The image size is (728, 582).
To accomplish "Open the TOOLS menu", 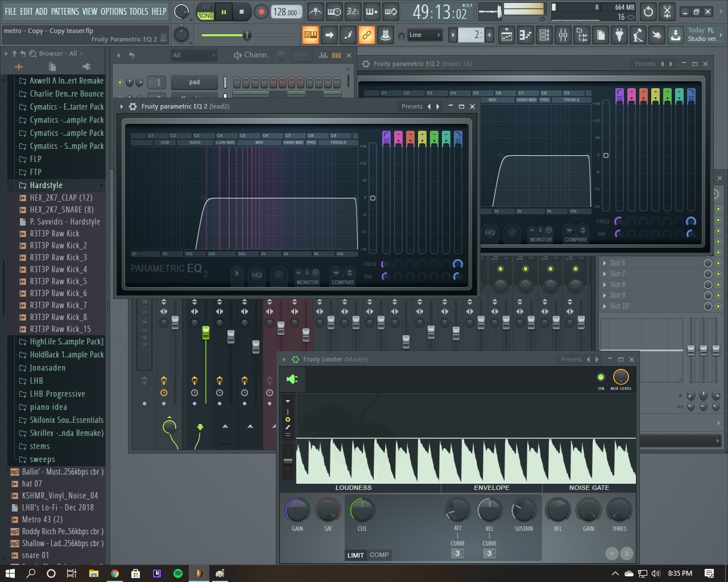I will coord(139,11).
